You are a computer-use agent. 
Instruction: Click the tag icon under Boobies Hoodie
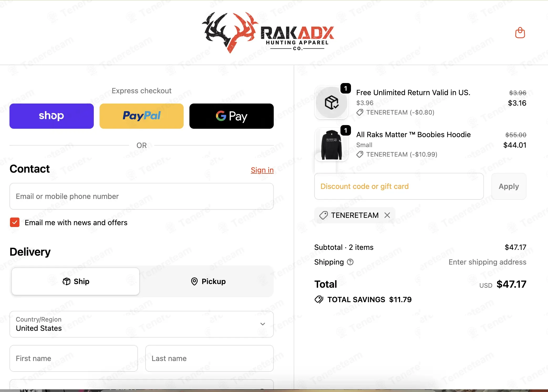coord(360,154)
